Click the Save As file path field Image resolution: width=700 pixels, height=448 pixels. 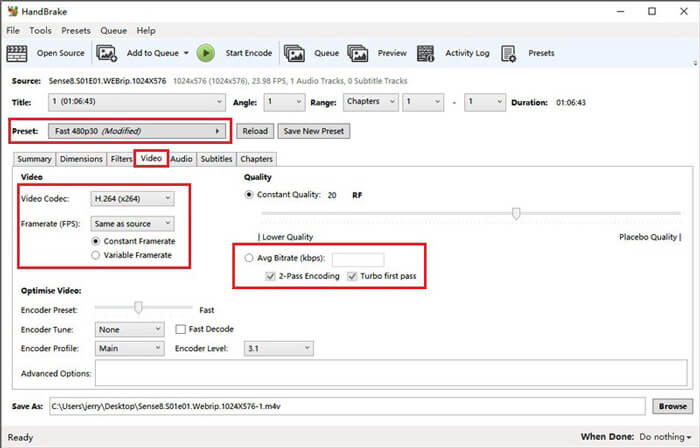347,407
